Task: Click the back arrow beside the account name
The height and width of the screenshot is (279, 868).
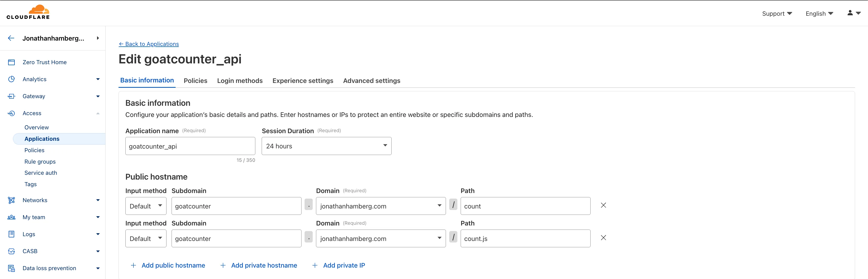Action: click(x=11, y=38)
